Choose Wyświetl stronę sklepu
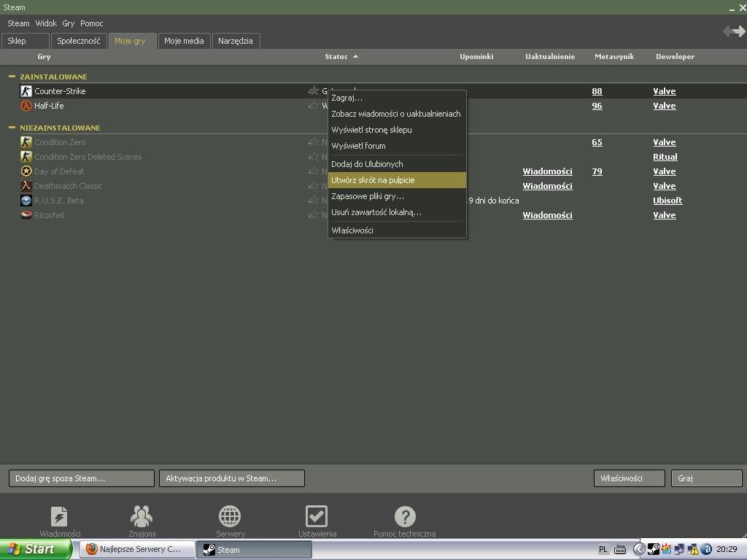 click(x=398, y=130)
